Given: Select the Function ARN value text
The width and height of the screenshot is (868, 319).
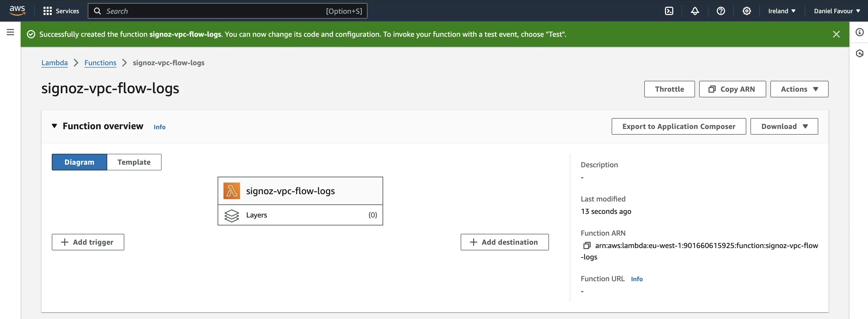Looking at the screenshot, I should coord(699,251).
